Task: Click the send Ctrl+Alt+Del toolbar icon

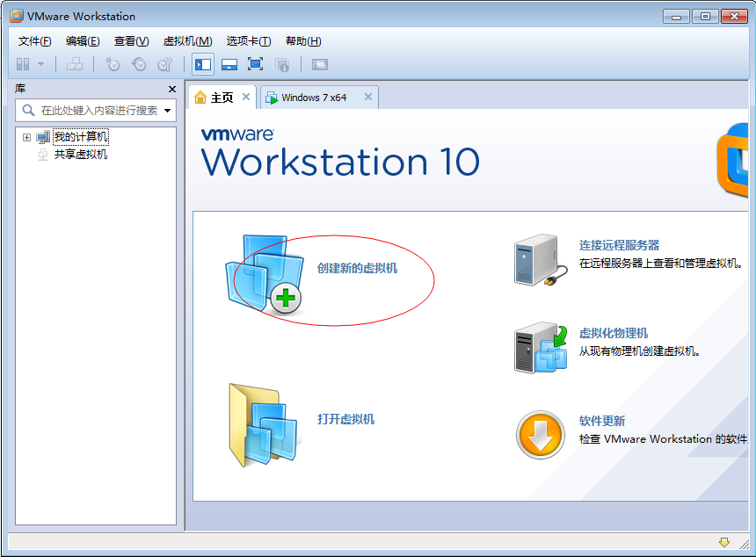Action: (x=74, y=64)
